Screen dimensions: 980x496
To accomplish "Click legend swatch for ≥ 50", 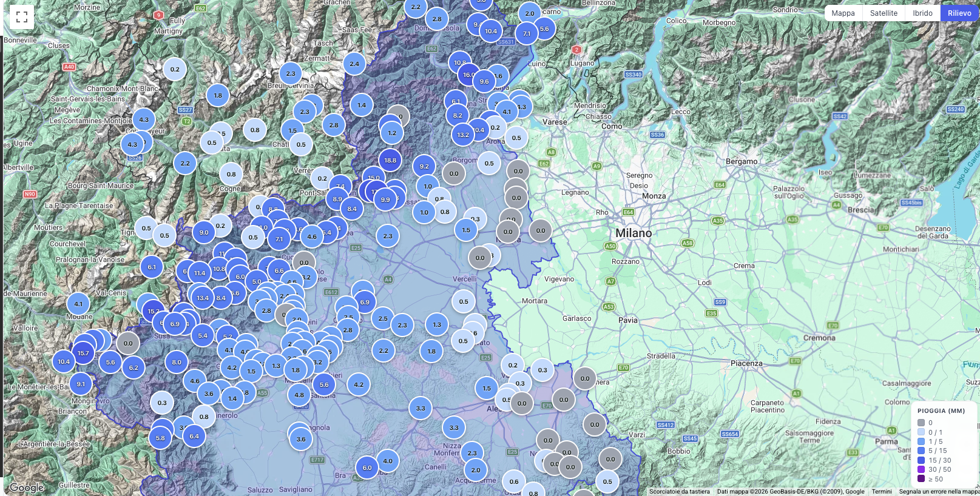I will [921, 479].
